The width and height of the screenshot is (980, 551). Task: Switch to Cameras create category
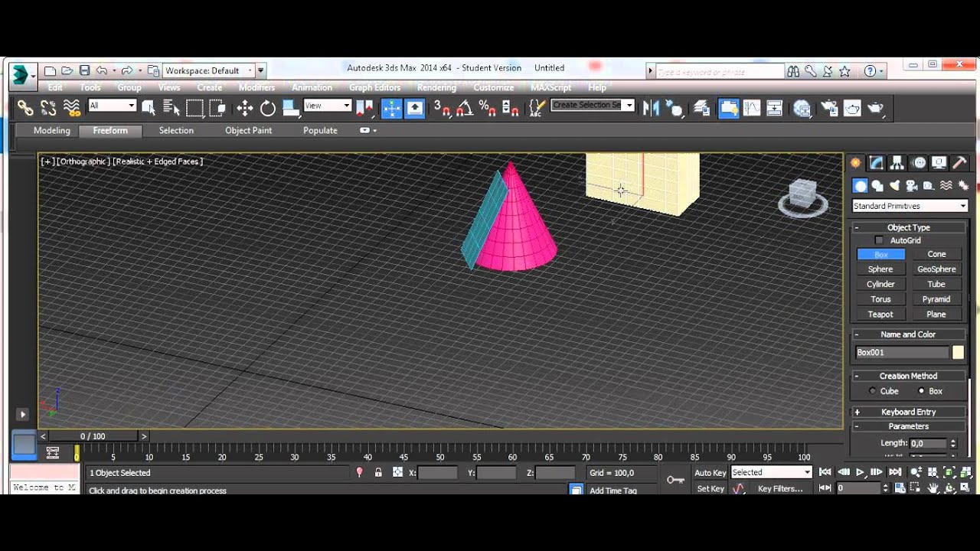pyautogui.click(x=912, y=186)
